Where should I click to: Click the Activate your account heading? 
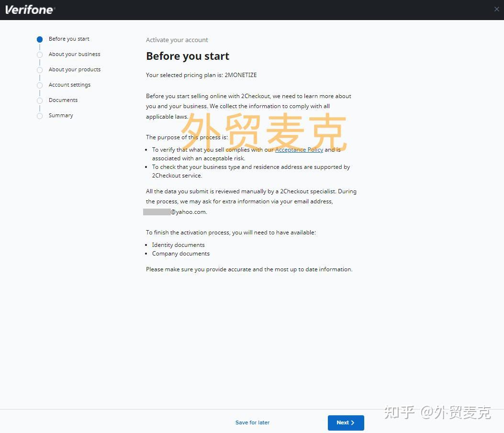pos(177,40)
